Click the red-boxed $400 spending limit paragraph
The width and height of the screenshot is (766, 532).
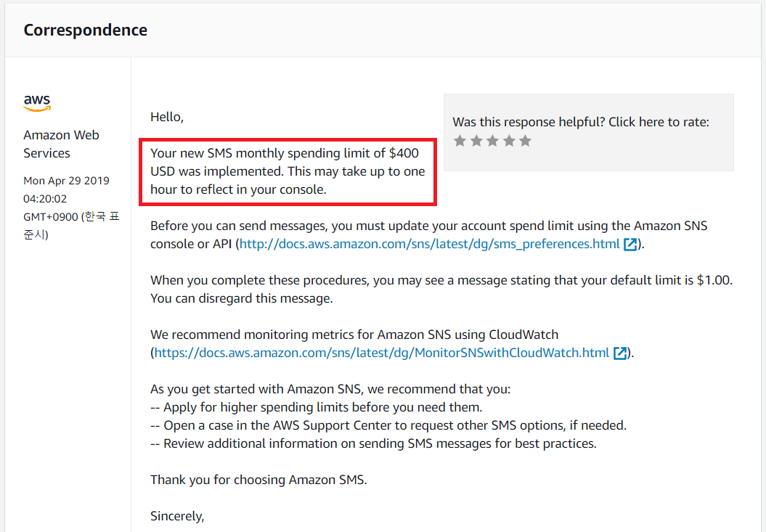(x=288, y=172)
